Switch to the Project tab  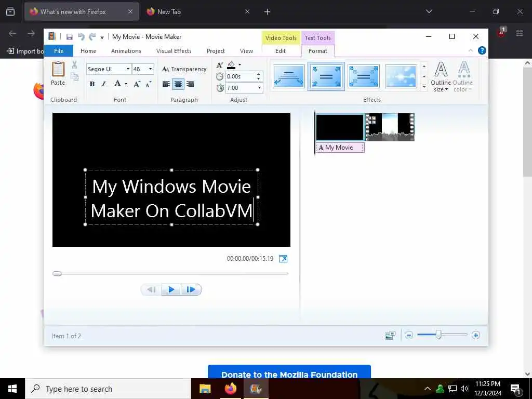click(x=216, y=51)
